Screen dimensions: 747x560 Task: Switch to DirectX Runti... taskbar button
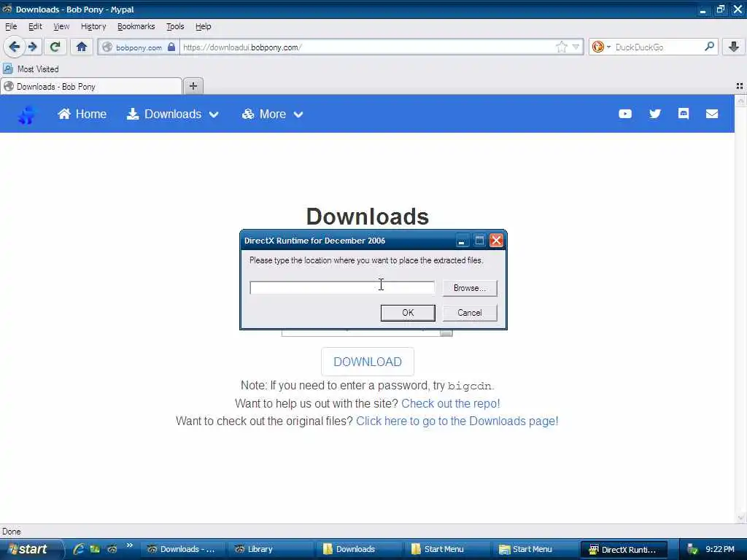(x=623, y=549)
